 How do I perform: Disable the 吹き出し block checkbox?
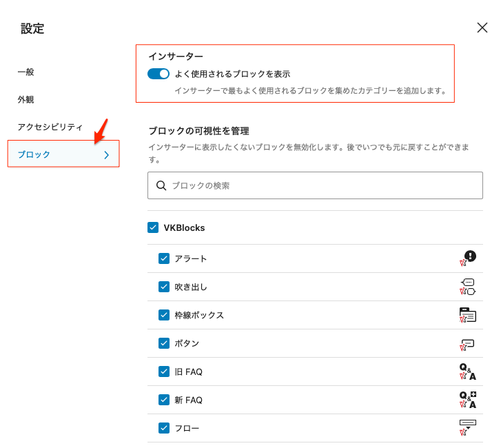point(164,287)
